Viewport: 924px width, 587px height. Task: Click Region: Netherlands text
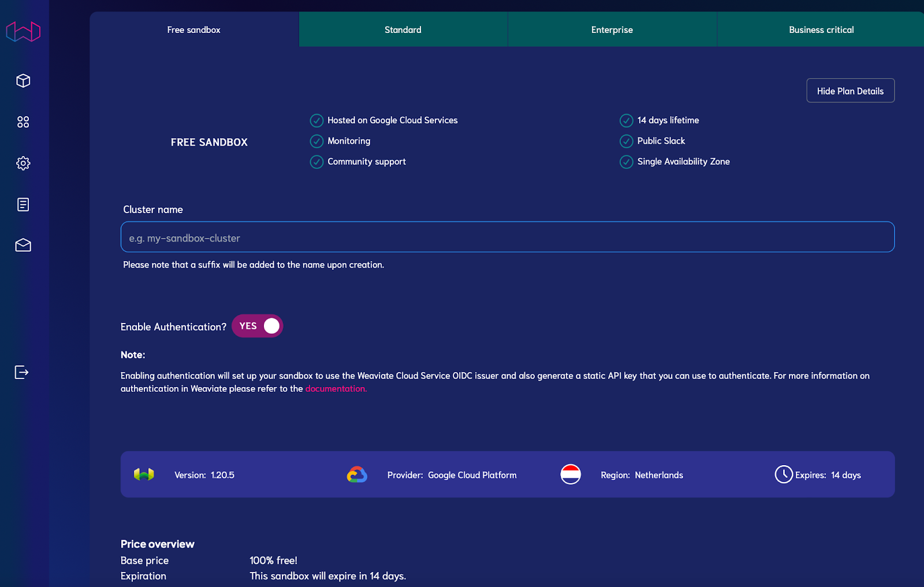[642, 475]
